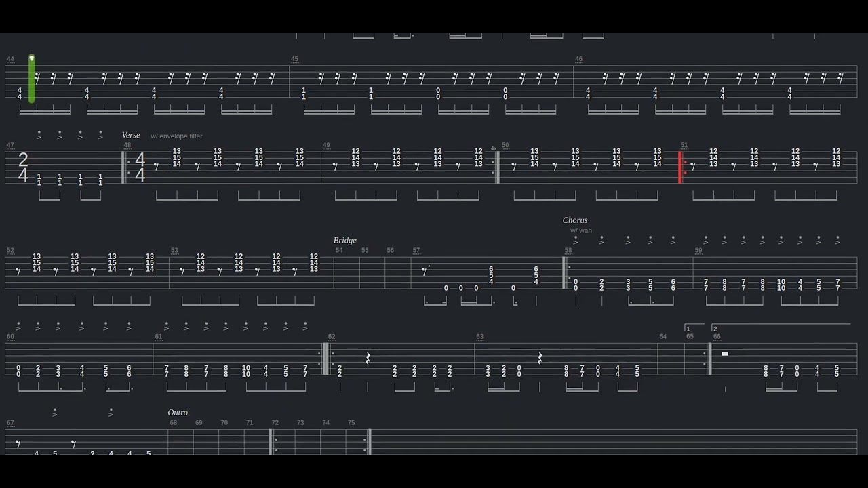Select the Verse section label
The image size is (868, 488).
[x=131, y=135]
